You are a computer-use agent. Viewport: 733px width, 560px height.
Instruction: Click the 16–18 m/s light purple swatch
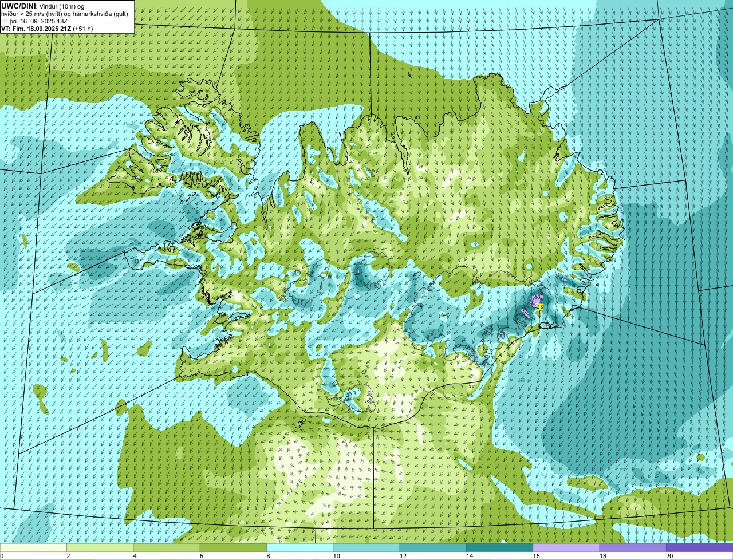pos(566,548)
